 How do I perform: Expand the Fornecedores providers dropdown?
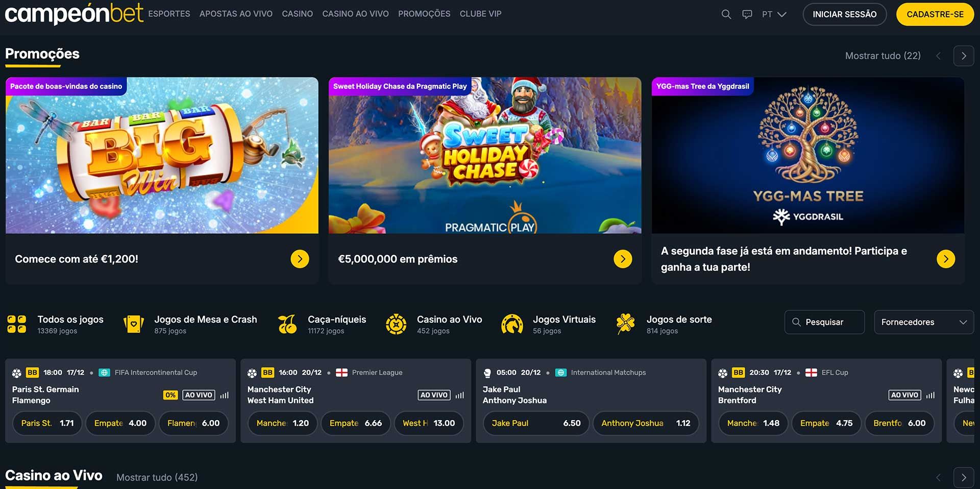point(924,322)
